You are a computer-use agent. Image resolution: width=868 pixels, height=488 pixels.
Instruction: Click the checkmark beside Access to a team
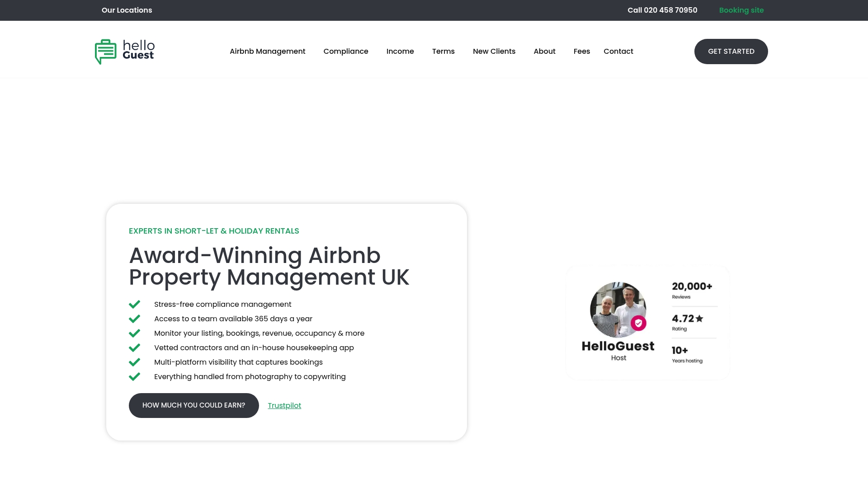pos(134,319)
